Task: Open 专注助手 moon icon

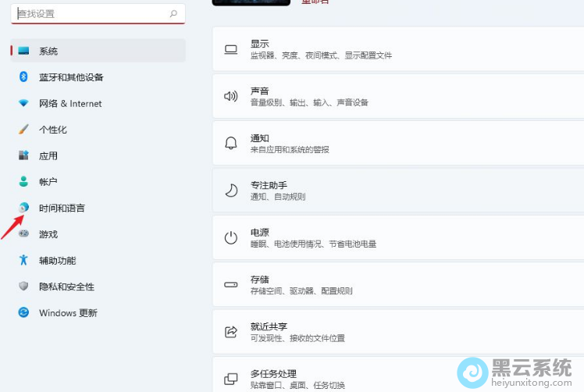Action: (231, 191)
